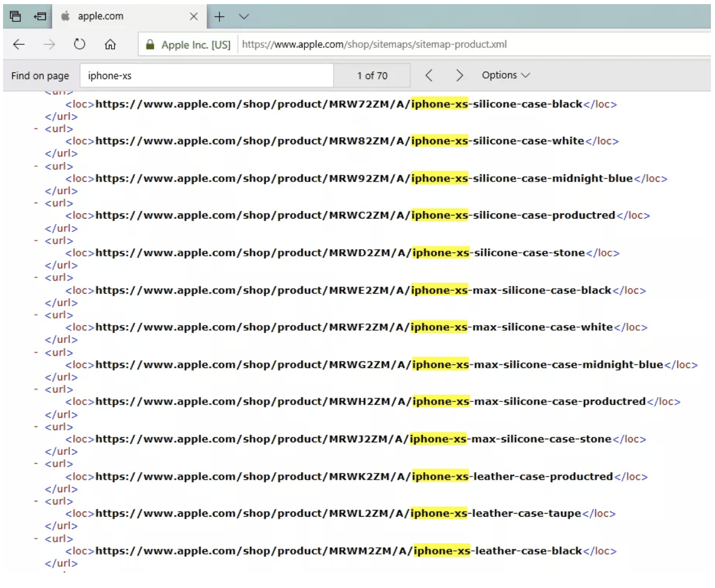
Task: Go to the Home page icon
Action: [110, 44]
